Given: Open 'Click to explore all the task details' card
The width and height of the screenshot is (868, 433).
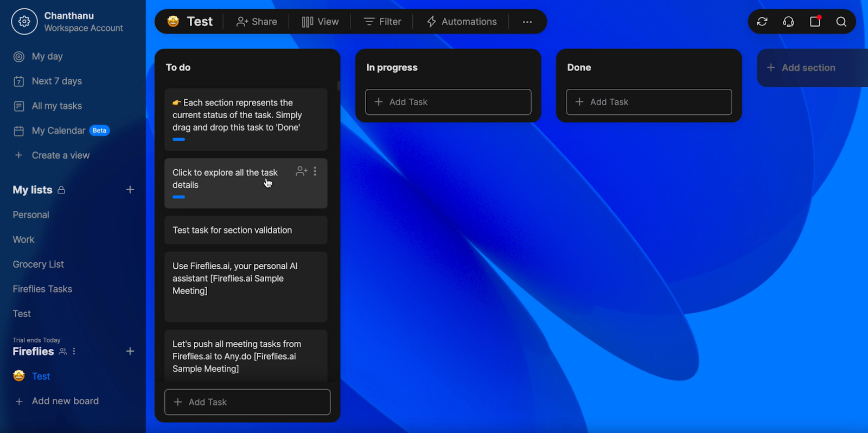Looking at the screenshot, I should point(246,183).
